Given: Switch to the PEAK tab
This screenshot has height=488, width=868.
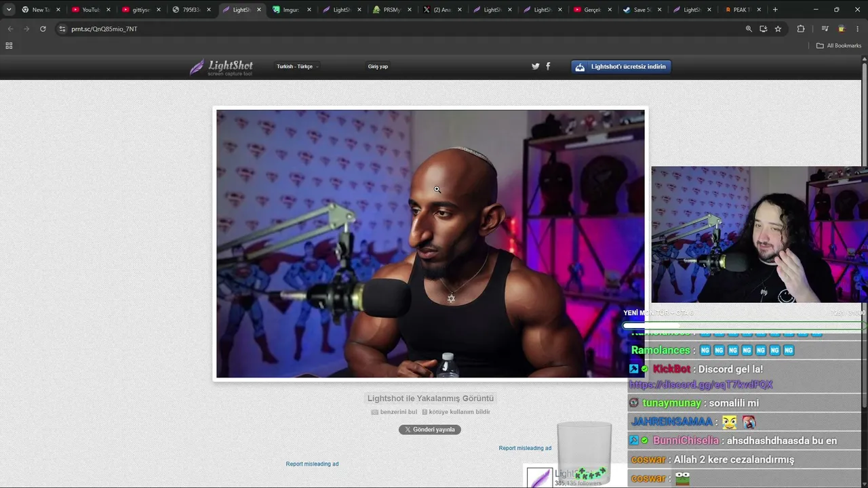Looking at the screenshot, I should click(x=743, y=9).
